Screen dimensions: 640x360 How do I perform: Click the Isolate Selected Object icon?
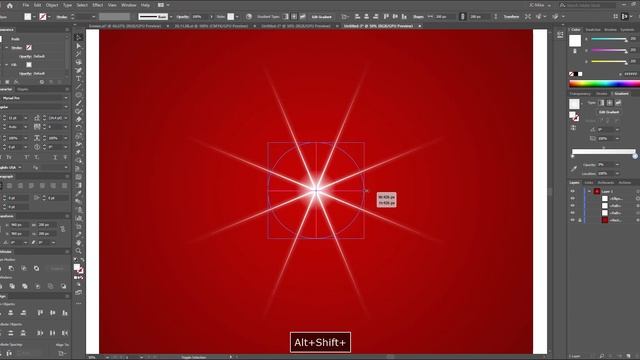click(x=528, y=17)
